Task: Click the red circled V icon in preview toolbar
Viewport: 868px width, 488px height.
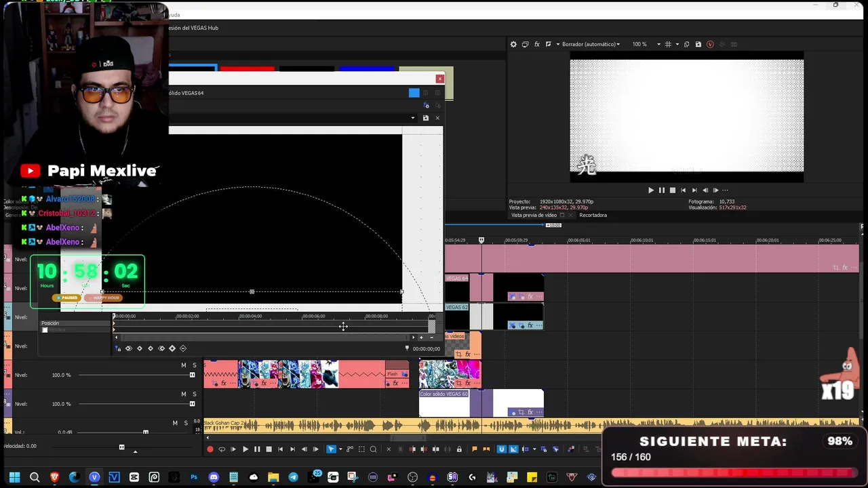Action: [x=710, y=44]
